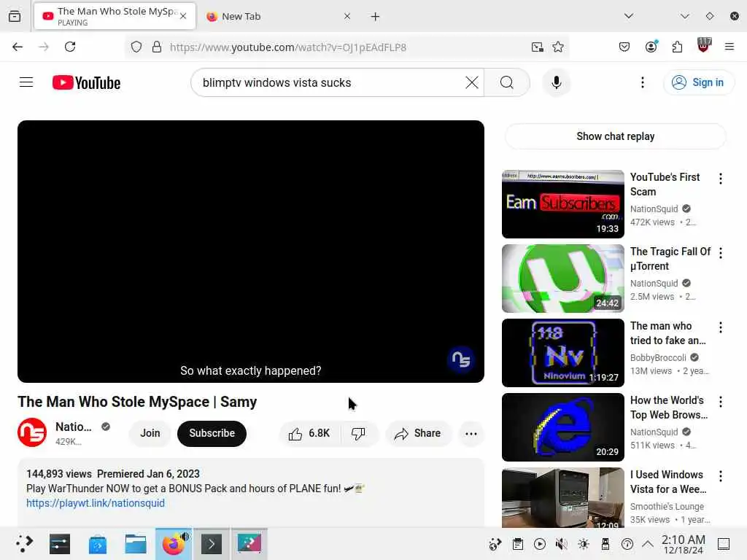Viewport: 747px width, 560px height.
Task: Open uBlock Origin extension icon
Action: tap(704, 45)
